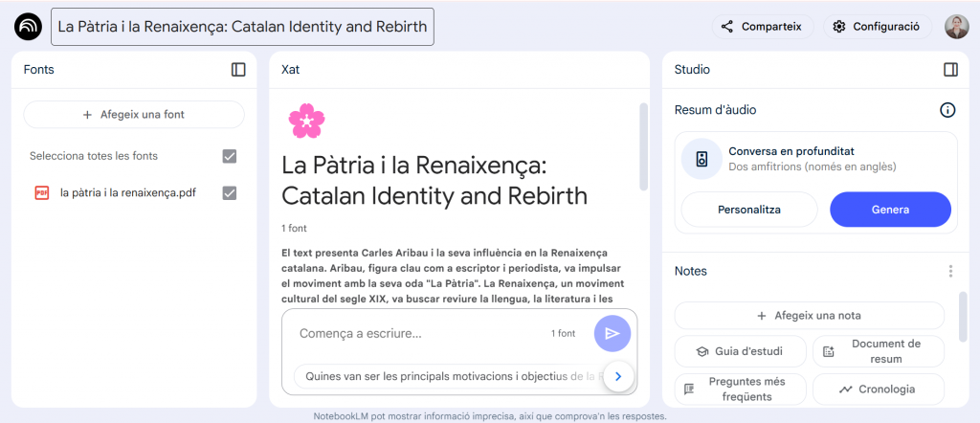This screenshot has width=980, height=423.
Task: Click the info icon beside Resum d'àudio
Action: point(947,110)
